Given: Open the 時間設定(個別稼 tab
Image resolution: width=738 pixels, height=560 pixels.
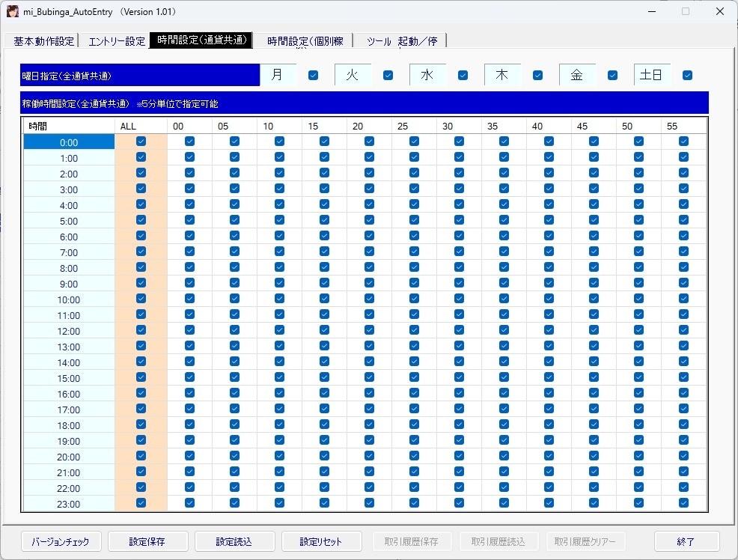Looking at the screenshot, I should (305, 41).
